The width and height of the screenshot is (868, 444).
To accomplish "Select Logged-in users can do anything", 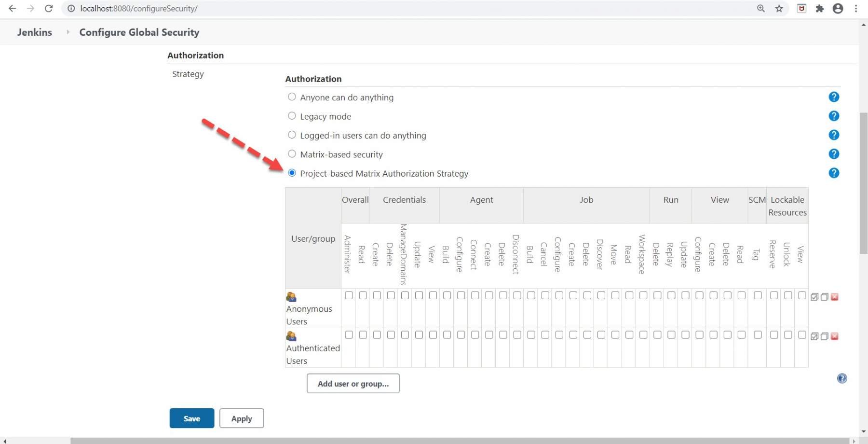I will (292, 135).
